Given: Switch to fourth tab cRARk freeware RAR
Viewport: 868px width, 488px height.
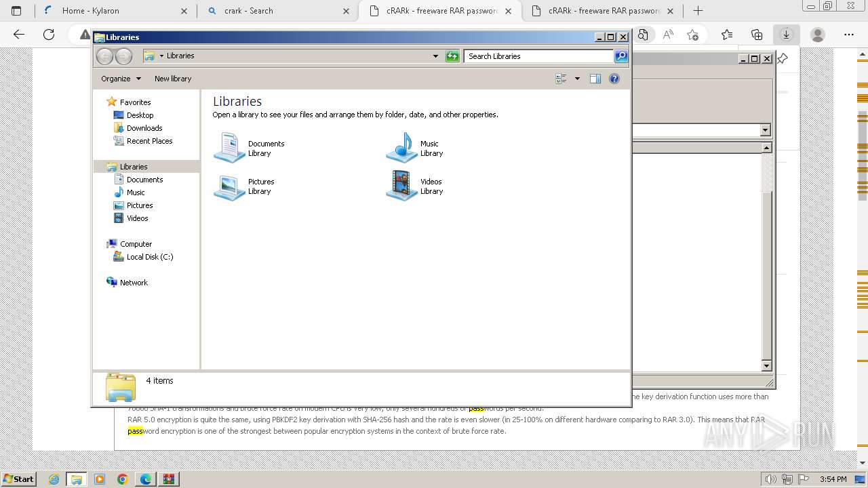Looking at the screenshot, I should click(602, 11).
